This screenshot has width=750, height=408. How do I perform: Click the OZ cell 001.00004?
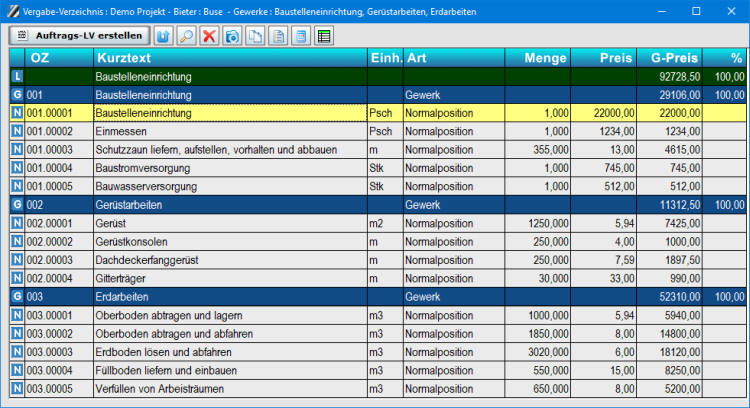click(59, 168)
